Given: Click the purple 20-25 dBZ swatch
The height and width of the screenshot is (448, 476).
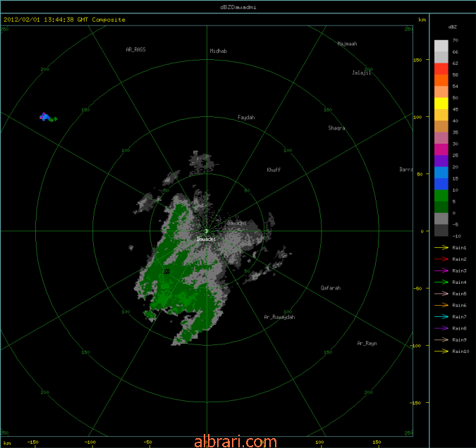Looking at the screenshot, I should (441, 161).
